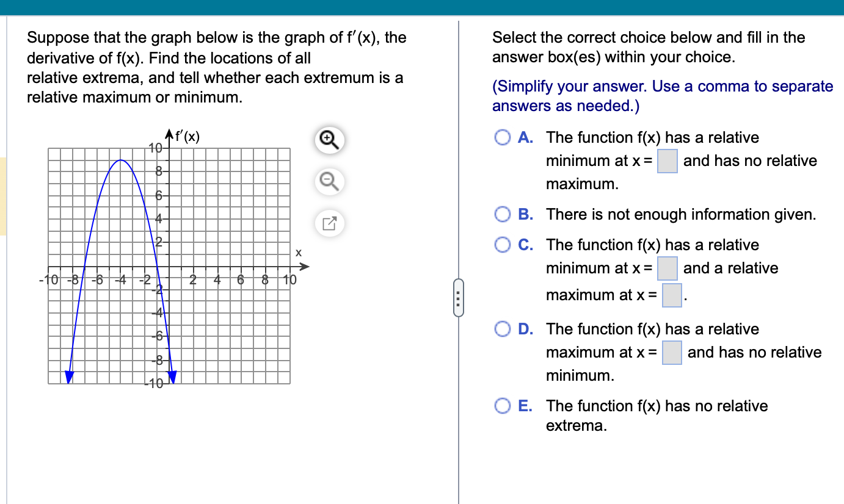Click the blue parabola curve on the graph
The height and width of the screenshot is (504, 844).
click(x=120, y=160)
